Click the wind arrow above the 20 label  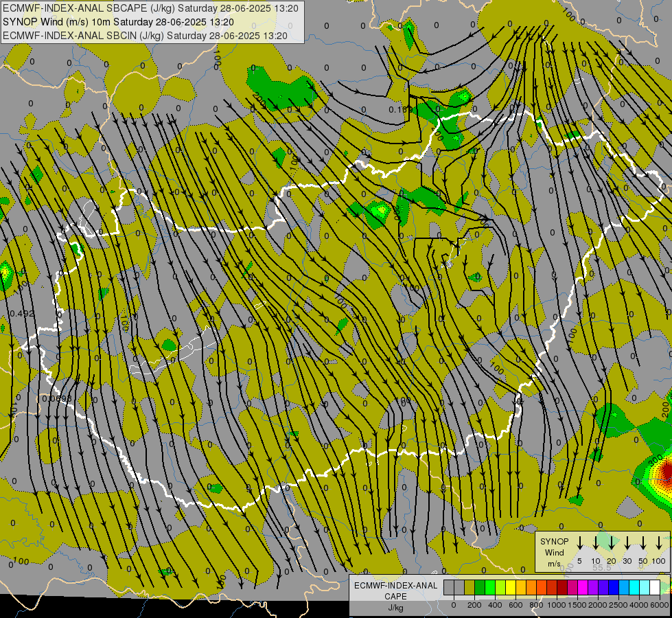(x=611, y=543)
